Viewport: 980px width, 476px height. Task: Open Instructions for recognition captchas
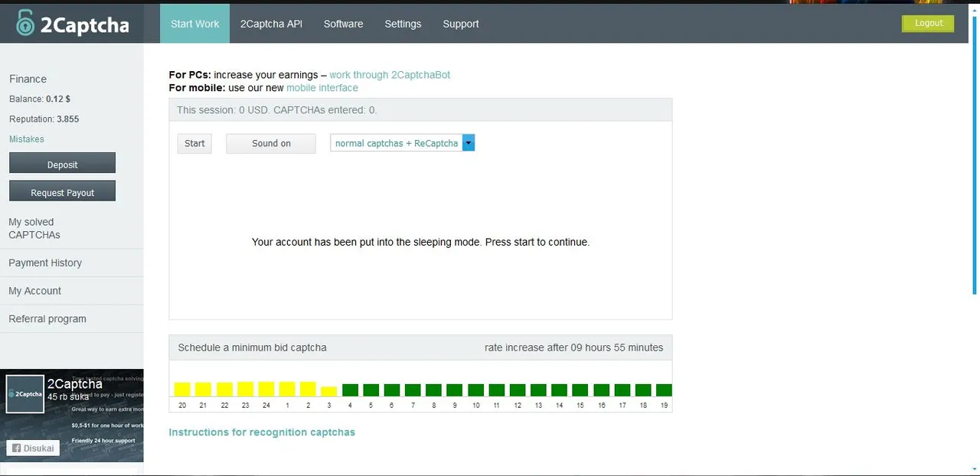pyautogui.click(x=262, y=432)
